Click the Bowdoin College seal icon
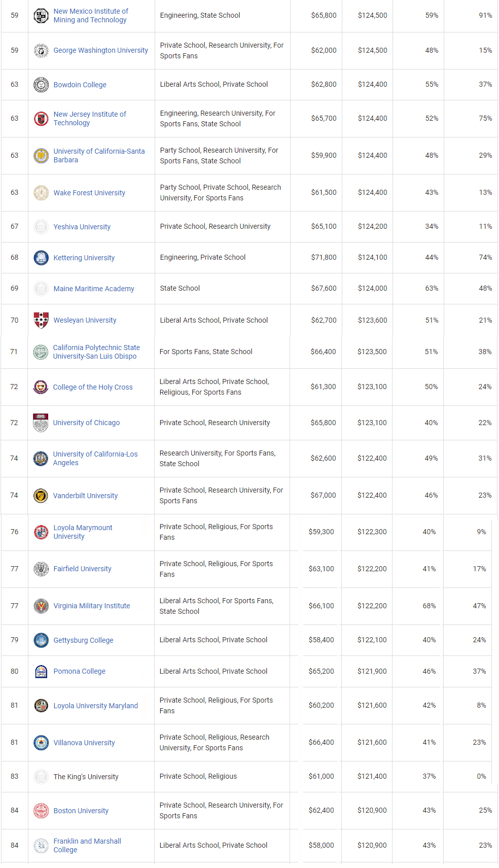Viewport: 499px width, 868px height. [41, 85]
